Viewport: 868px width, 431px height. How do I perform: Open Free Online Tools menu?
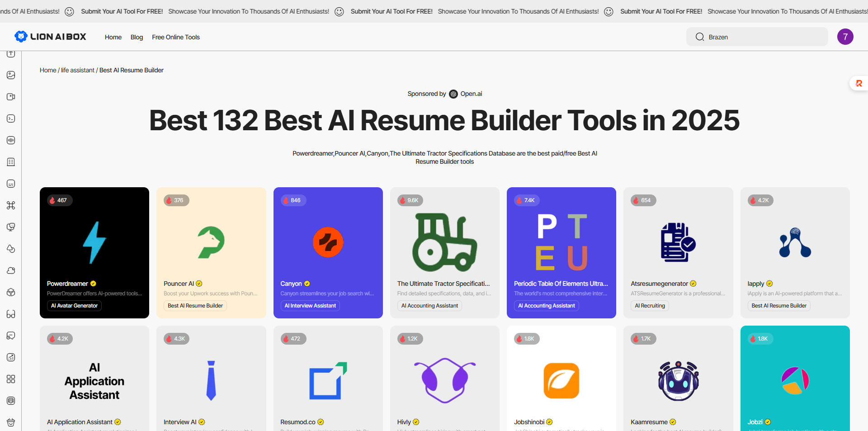175,37
